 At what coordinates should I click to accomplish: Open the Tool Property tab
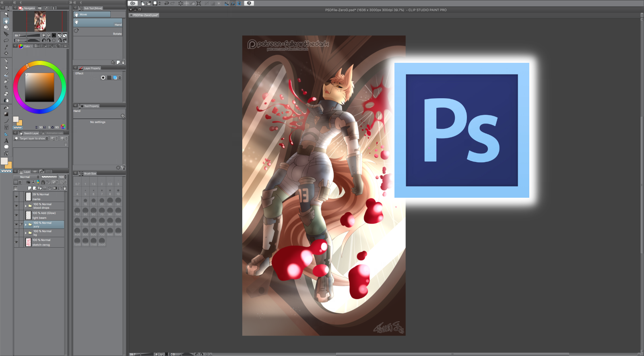point(89,106)
